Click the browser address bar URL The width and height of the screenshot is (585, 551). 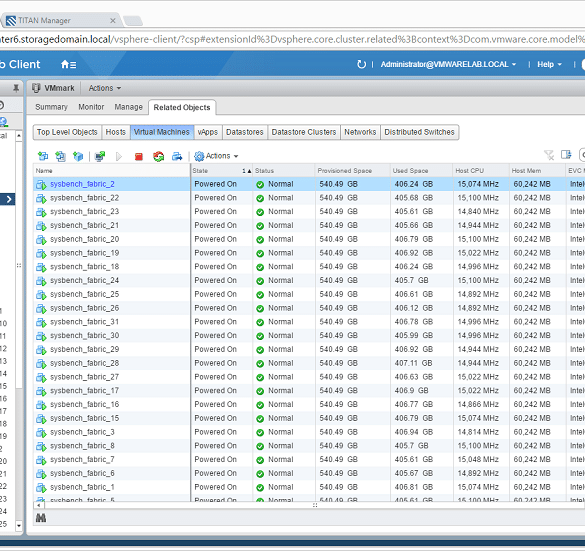click(292, 39)
